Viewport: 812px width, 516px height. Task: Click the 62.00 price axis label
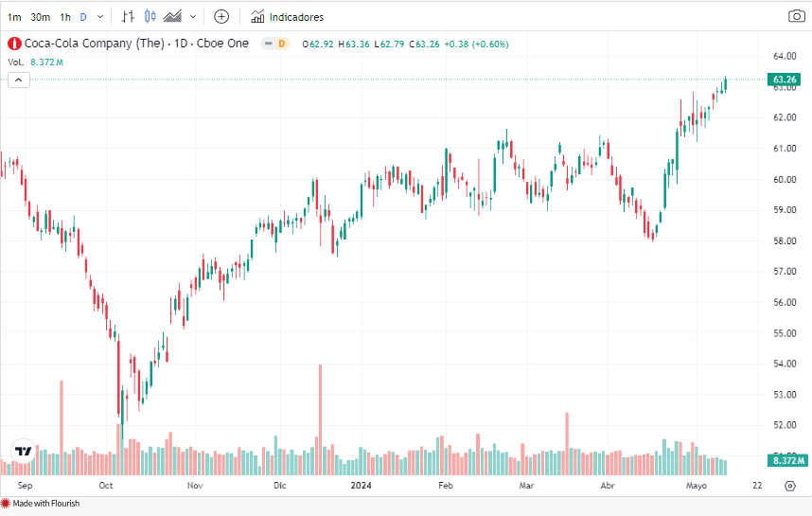coord(785,117)
